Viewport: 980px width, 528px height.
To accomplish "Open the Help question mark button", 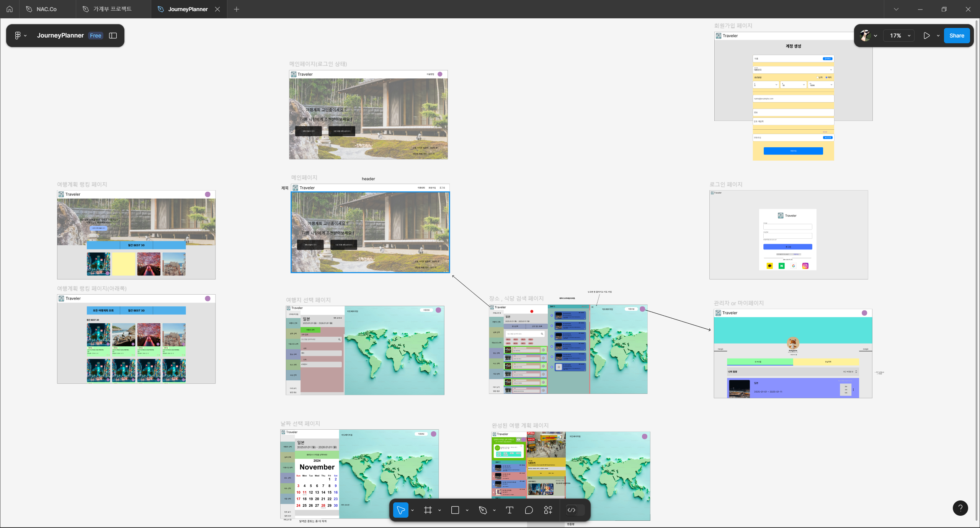I will pos(960,508).
